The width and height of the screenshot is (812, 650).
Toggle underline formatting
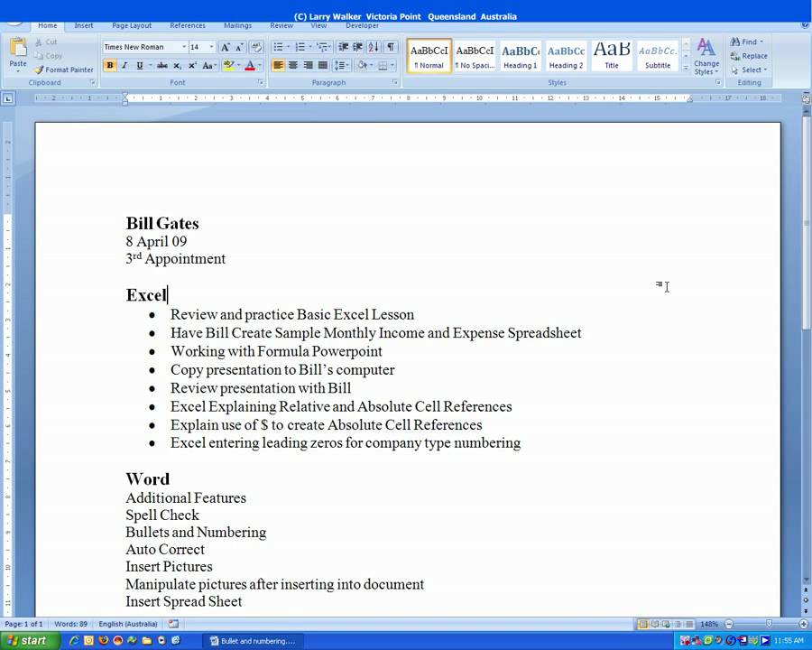pyautogui.click(x=139, y=65)
